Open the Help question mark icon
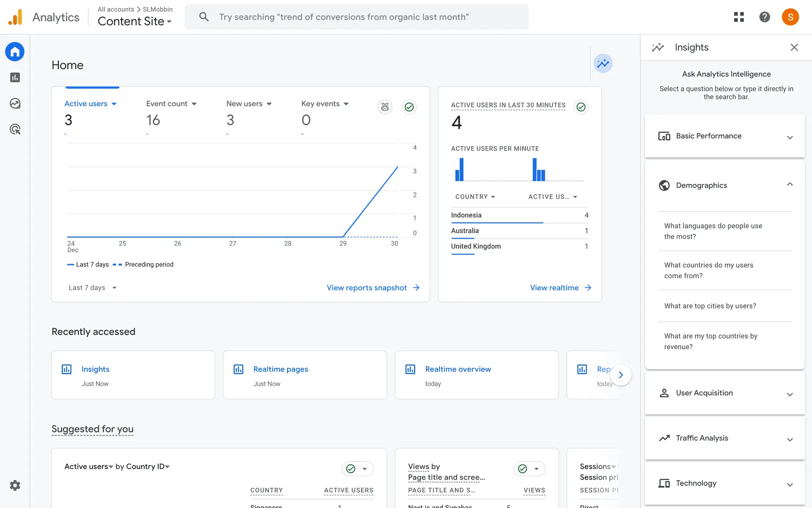812x508 pixels. pyautogui.click(x=764, y=17)
